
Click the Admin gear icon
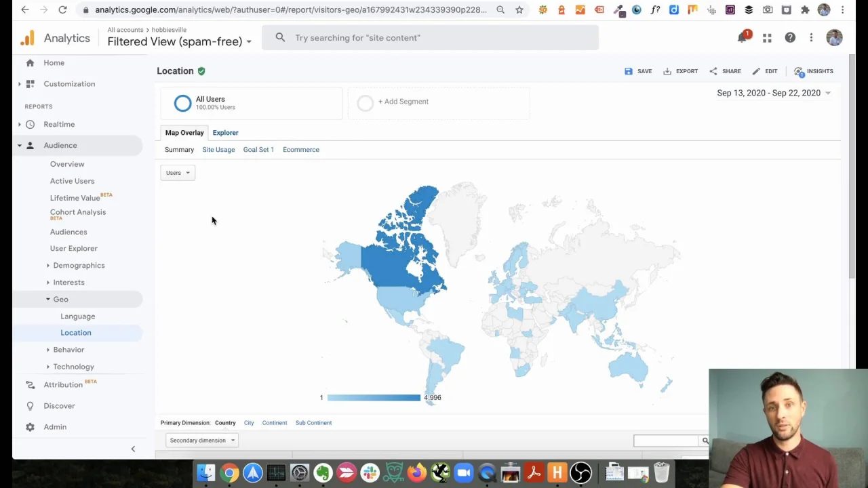(x=30, y=427)
